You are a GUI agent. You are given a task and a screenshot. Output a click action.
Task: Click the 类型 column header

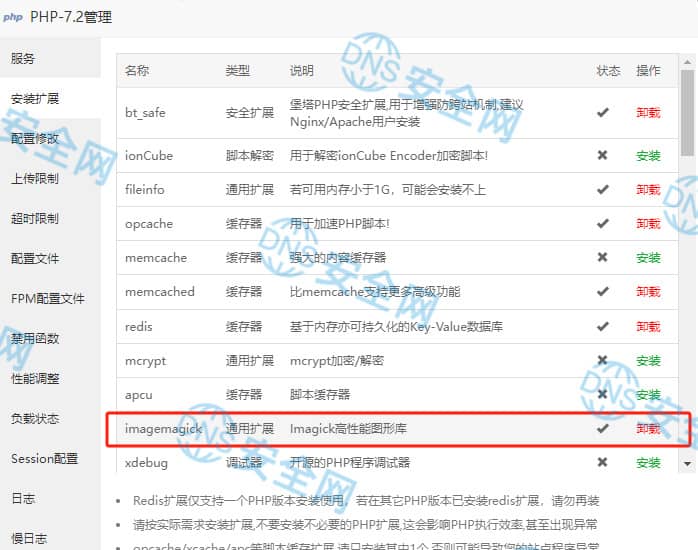[x=237, y=70]
